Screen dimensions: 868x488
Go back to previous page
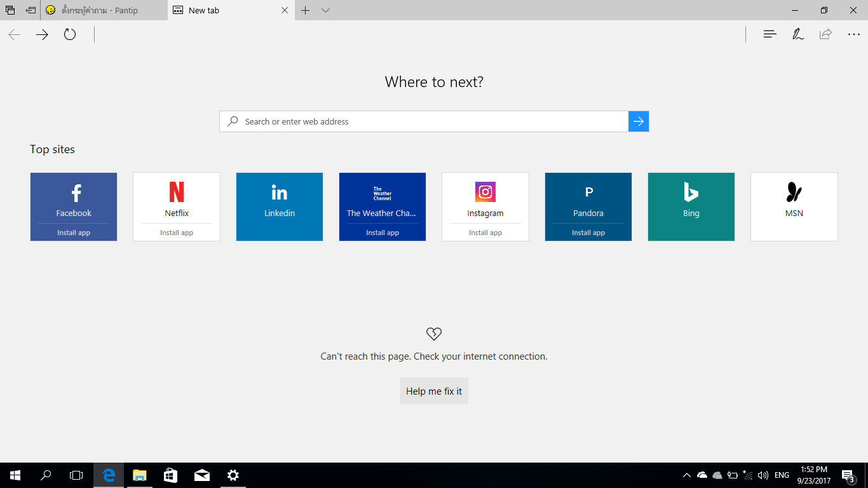(x=15, y=35)
